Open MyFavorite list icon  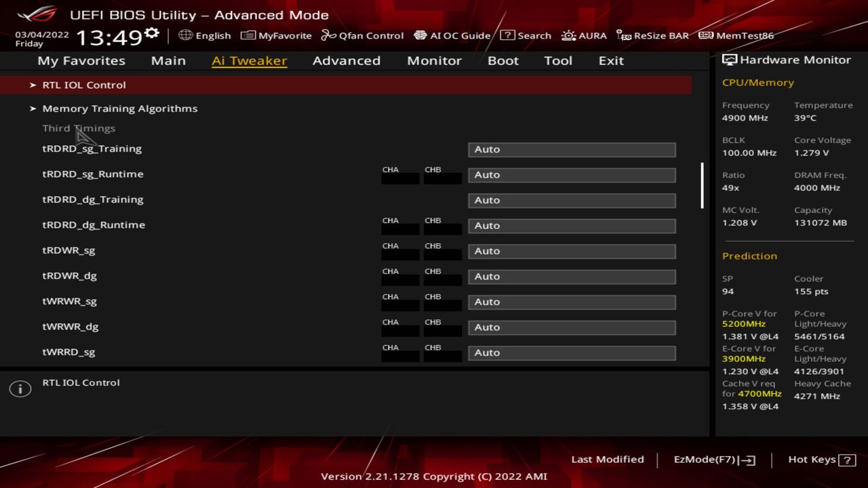248,35
